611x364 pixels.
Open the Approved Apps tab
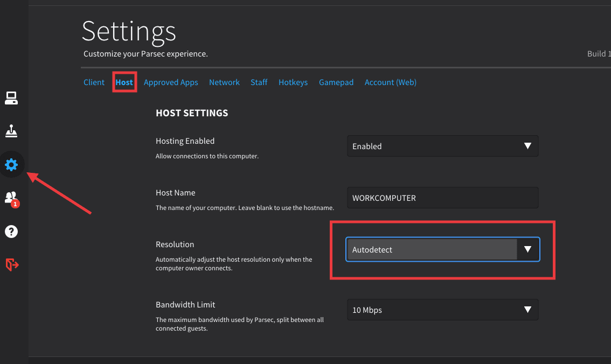point(171,82)
